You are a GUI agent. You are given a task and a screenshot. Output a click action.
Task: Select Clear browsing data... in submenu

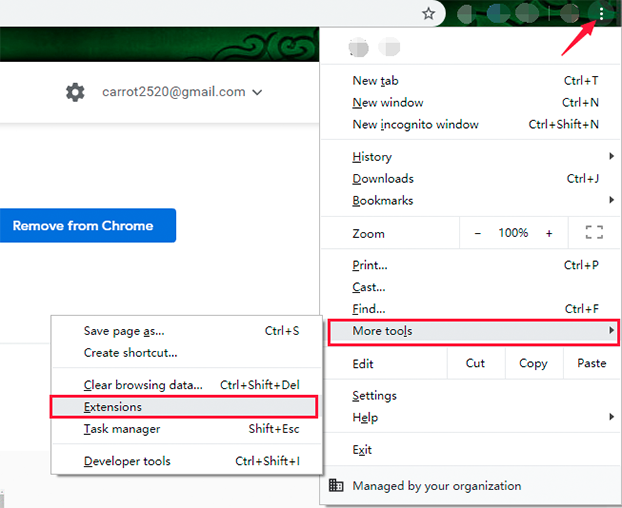click(x=186, y=385)
